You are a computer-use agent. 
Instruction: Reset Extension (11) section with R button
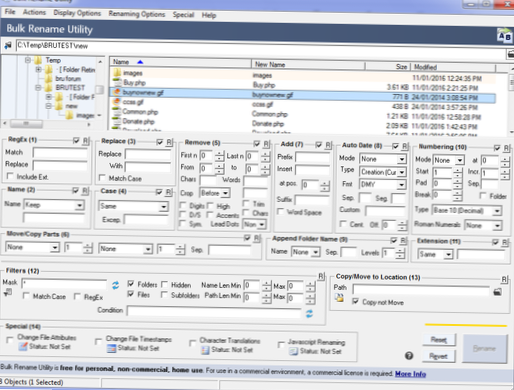tap(505, 242)
